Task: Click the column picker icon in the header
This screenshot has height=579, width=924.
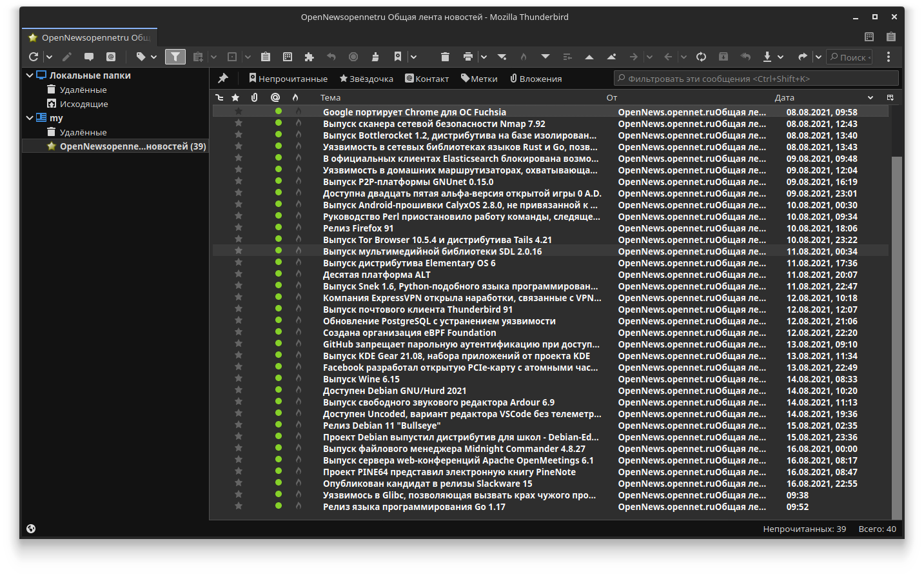Action: [890, 97]
